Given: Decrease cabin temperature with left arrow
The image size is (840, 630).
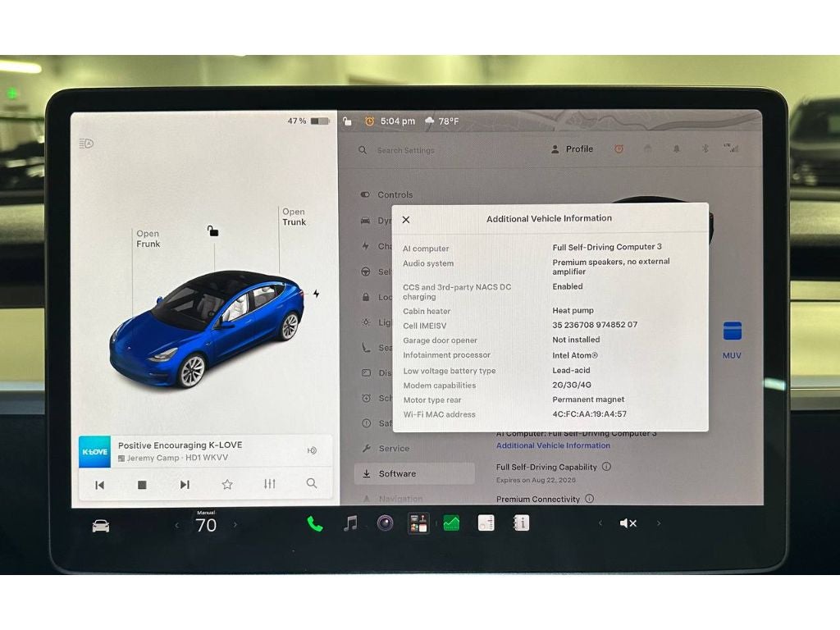Looking at the screenshot, I should (x=177, y=526).
